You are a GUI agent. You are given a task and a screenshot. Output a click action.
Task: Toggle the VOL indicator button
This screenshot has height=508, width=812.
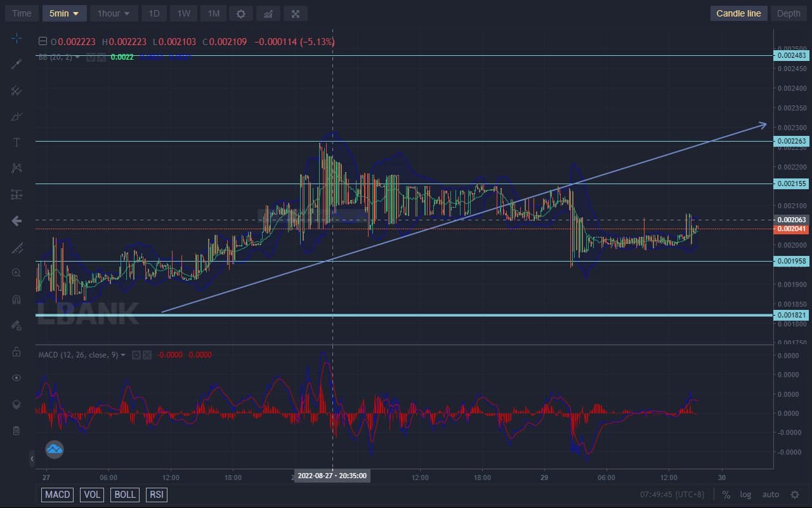[92, 495]
